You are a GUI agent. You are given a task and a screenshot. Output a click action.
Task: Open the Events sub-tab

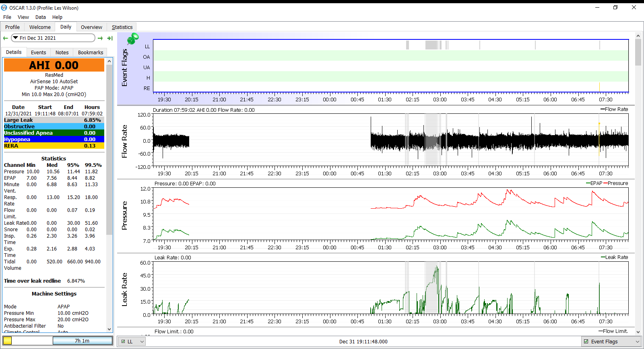coord(39,52)
